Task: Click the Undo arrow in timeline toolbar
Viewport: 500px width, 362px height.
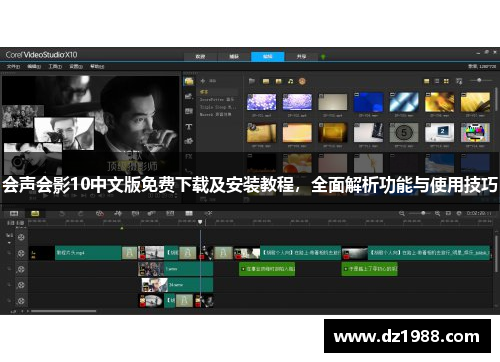Action: point(62,213)
